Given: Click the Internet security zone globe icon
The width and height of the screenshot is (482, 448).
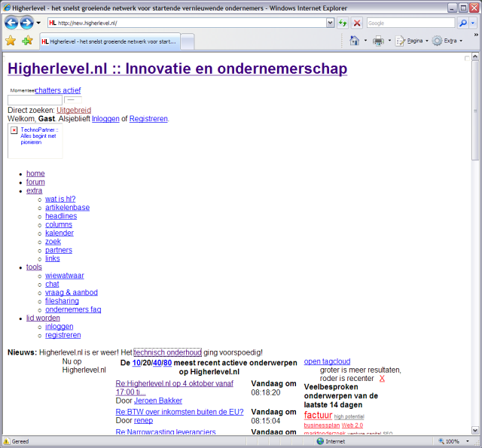Looking at the screenshot, I should tap(320, 441).
